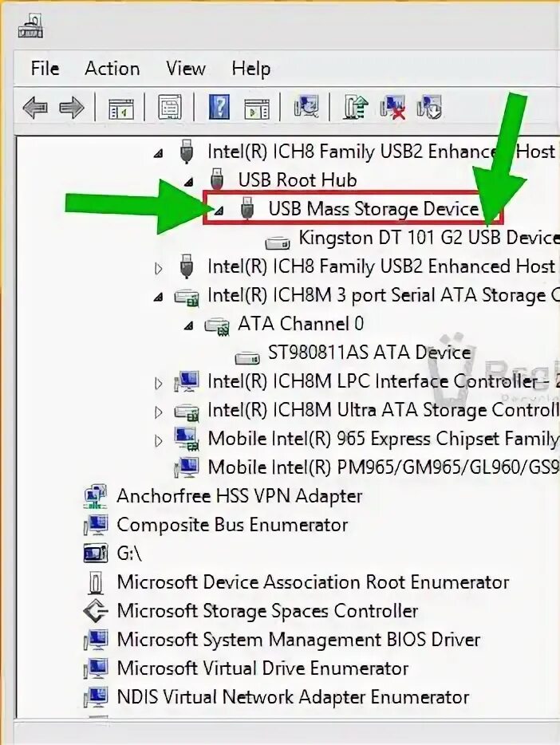Click the Anchorfree HSS VPN Adapter icon
The width and height of the screenshot is (560, 745).
pyautogui.click(x=96, y=497)
